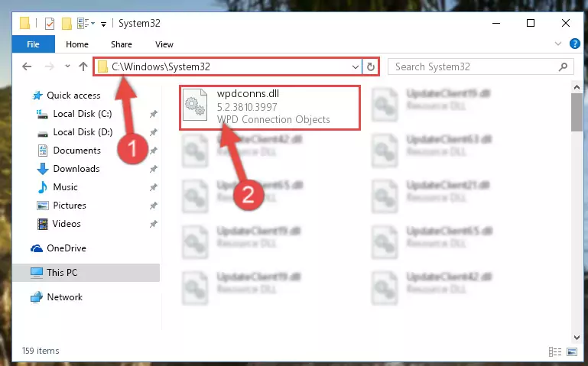Go up one folder level arrow
The height and width of the screenshot is (366, 588).
click(83, 66)
